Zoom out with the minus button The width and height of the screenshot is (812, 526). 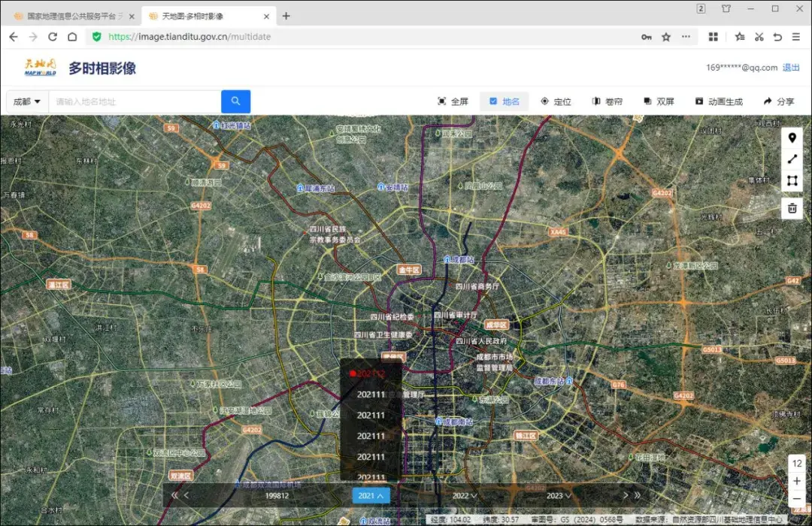click(796, 499)
